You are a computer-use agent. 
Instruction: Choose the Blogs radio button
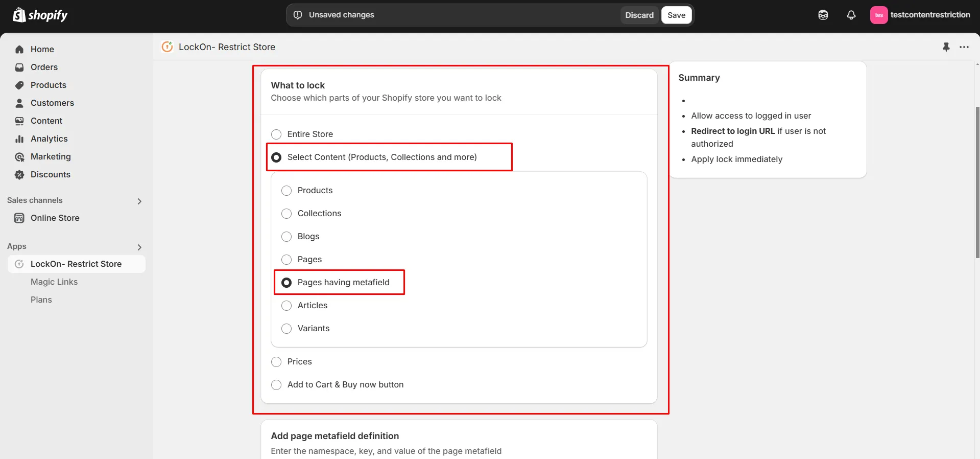pyautogui.click(x=286, y=236)
